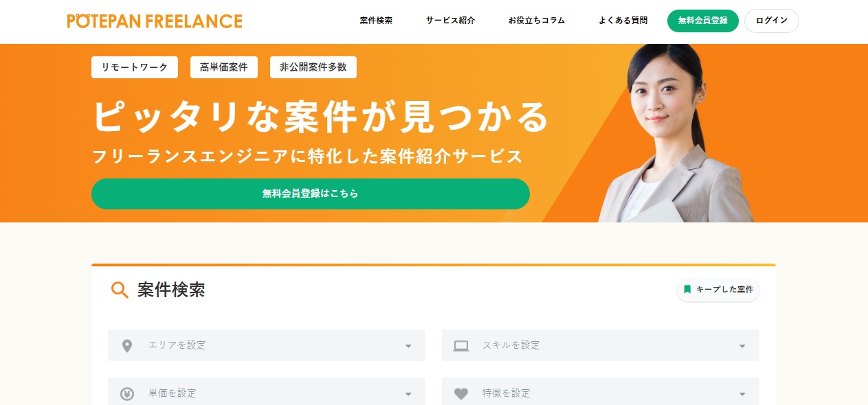Select the リモートワーク tag
The width and height of the screenshot is (868, 405).
click(135, 67)
